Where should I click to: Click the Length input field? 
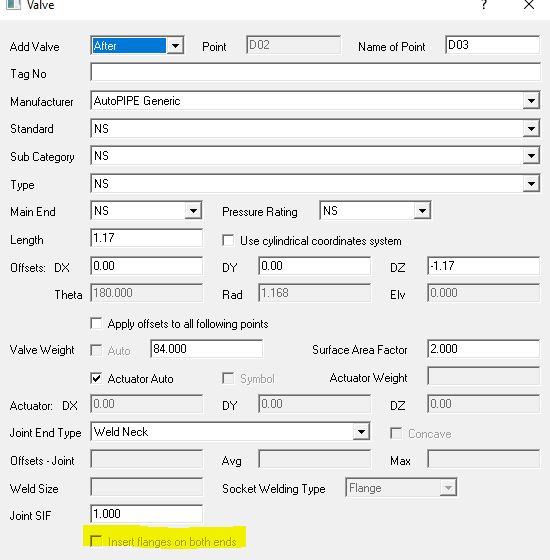pyautogui.click(x=146, y=238)
